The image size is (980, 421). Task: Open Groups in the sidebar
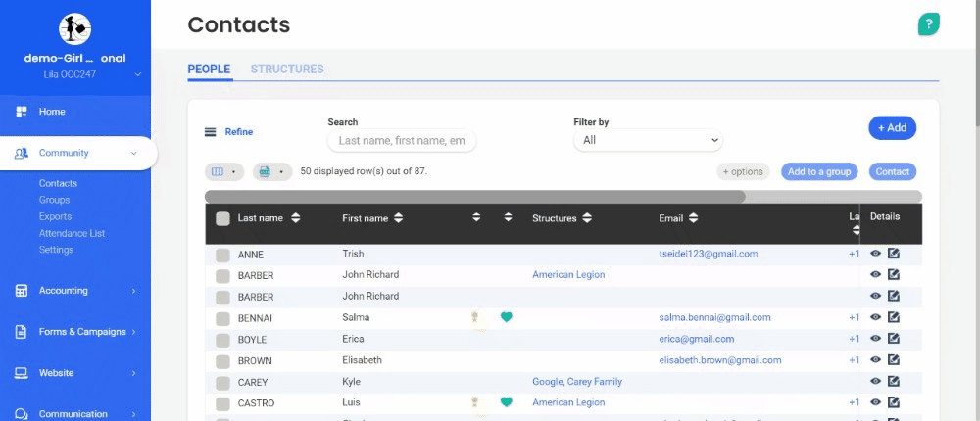(54, 200)
